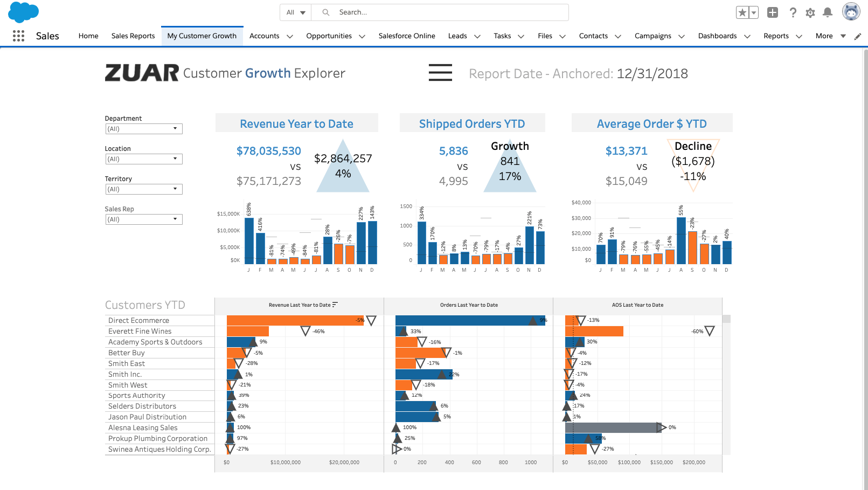Open the App Launcher grid icon

(18, 36)
